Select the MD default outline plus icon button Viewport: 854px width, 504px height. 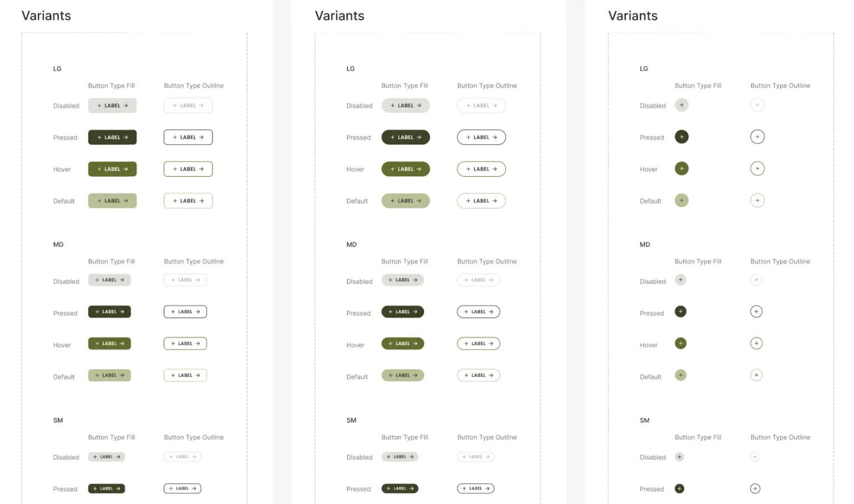point(756,375)
